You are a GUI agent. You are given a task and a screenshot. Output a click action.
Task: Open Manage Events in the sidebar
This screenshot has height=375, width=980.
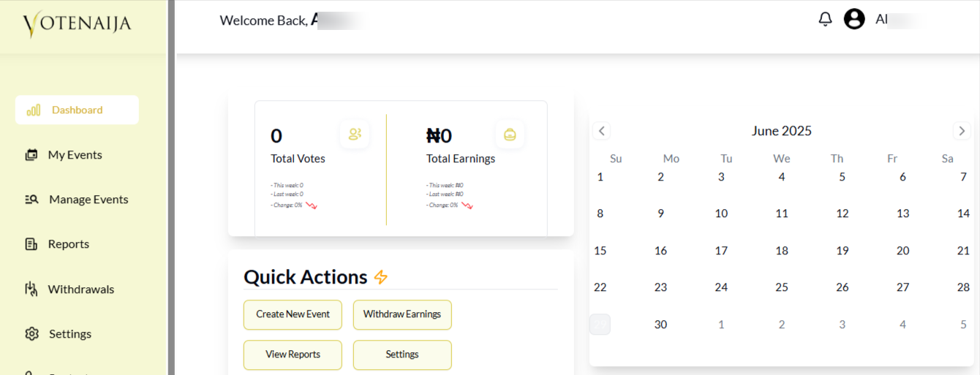88,200
